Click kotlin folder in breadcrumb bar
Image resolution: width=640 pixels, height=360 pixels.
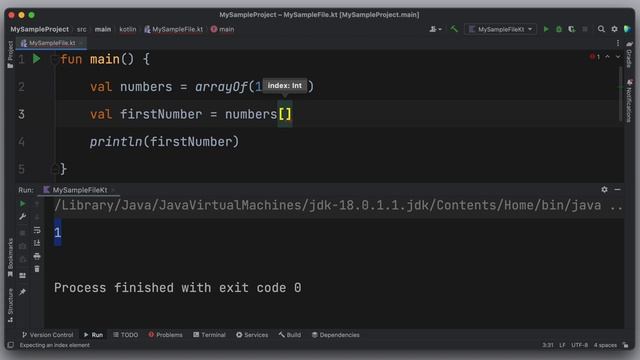tap(128, 29)
